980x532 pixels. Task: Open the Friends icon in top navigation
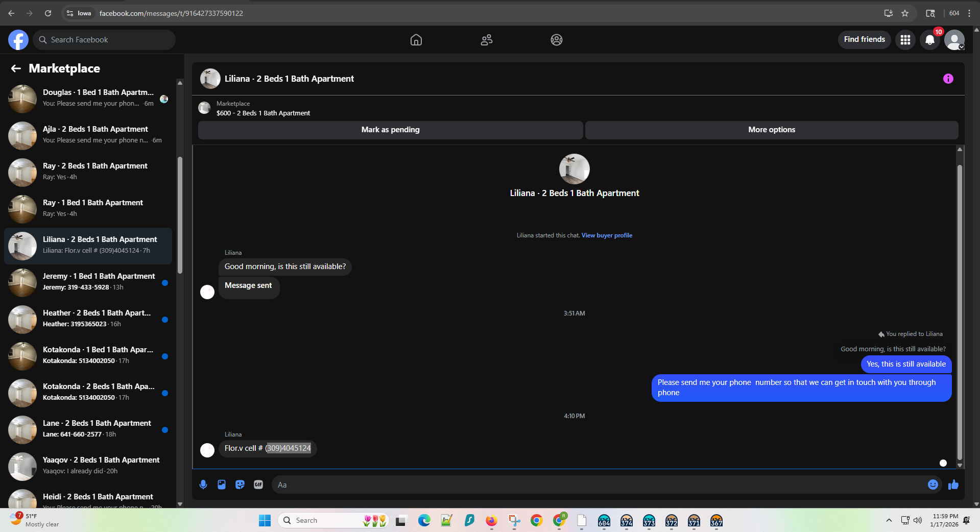pyautogui.click(x=487, y=40)
